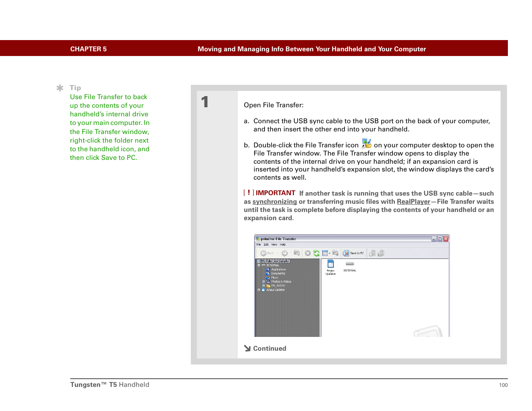The image size is (532, 411).
Task: Click the first copy-files icon after Save to PC
Action: click(x=372, y=253)
